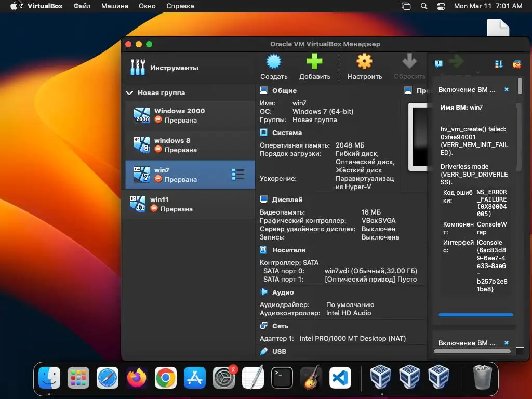Click the VBoxSVGA graphics controller value
This screenshot has width=532, height=399.
379,220
